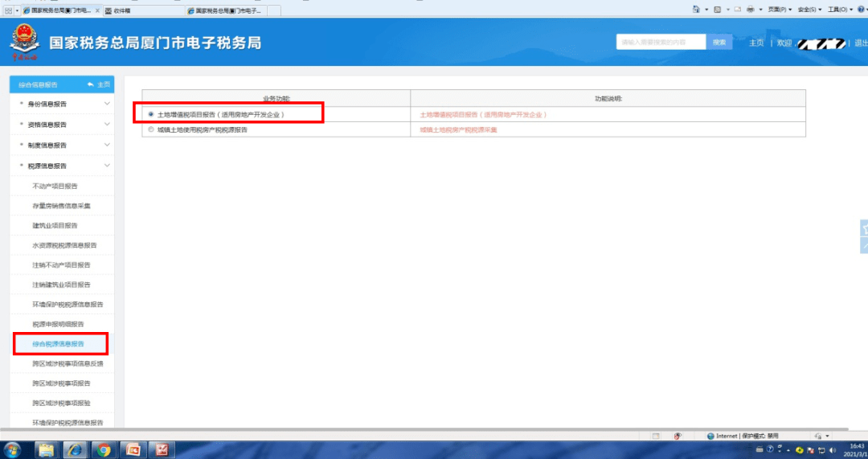Open PowerPoint from taskbar
868x459 pixels.
133,449
